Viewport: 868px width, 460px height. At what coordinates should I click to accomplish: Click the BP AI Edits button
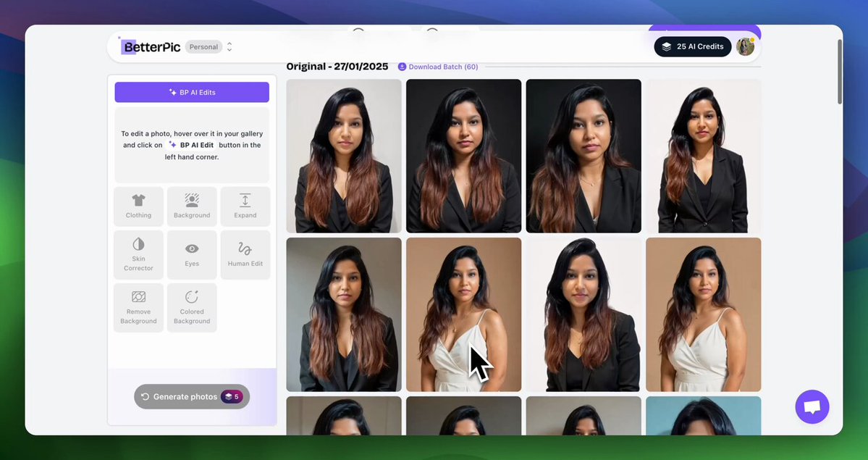192,93
